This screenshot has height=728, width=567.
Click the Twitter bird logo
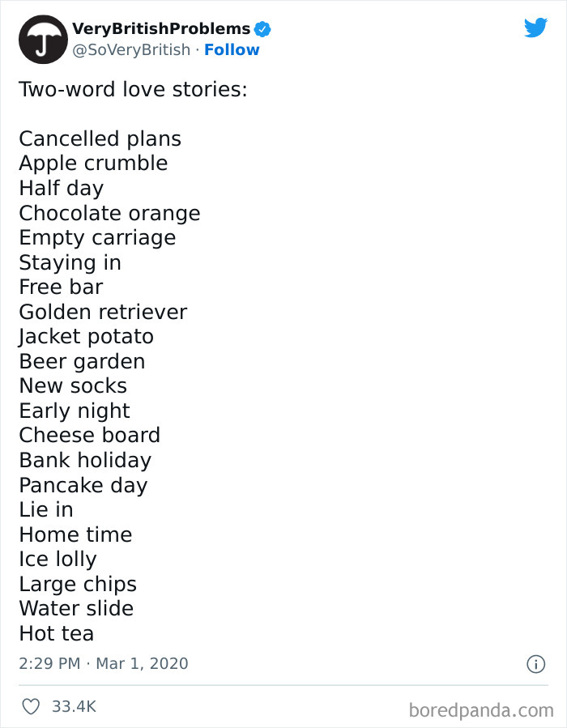pos(536,27)
